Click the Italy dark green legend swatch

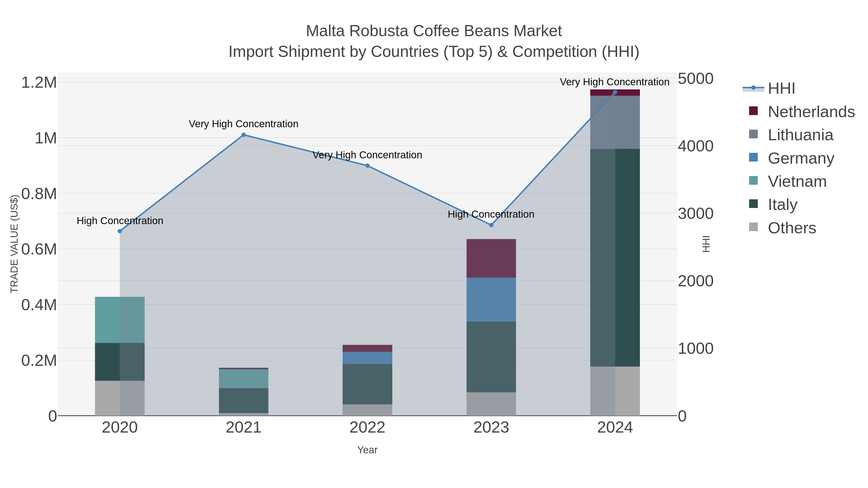[x=753, y=204]
